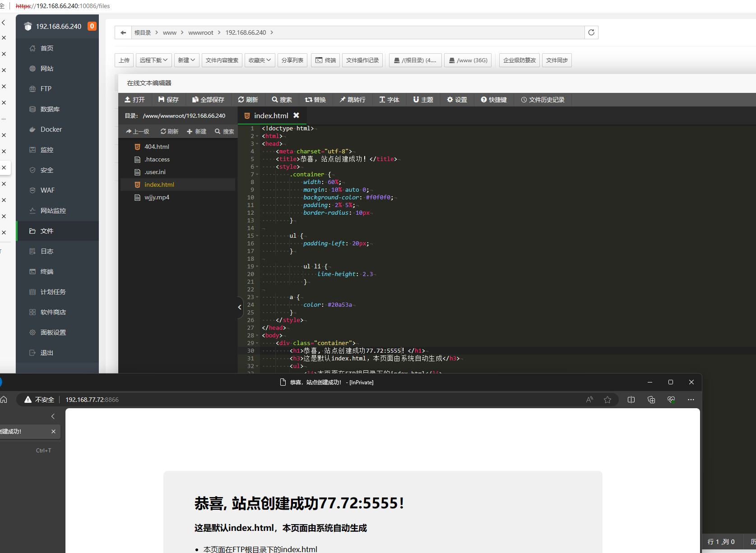Screen dimensions: 756x553
Task: Click the /www (36G) disk button
Action: pyautogui.click(x=468, y=60)
